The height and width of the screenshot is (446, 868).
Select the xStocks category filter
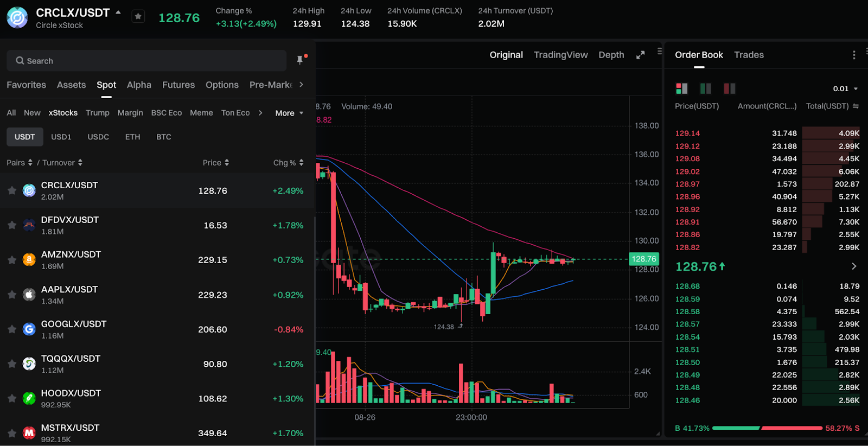(x=63, y=113)
